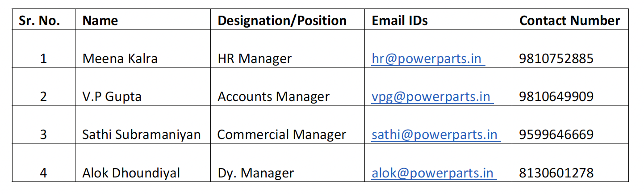This screenshot has width=644, height=194.
Task: Open the vpg@powerparts.in email link
Action: pos(432,97)
